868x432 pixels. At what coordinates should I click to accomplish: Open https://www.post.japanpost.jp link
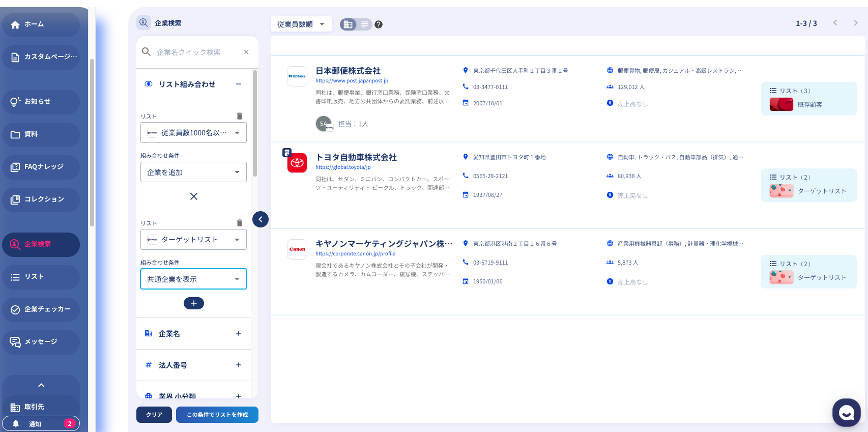[x=352, y=80]
